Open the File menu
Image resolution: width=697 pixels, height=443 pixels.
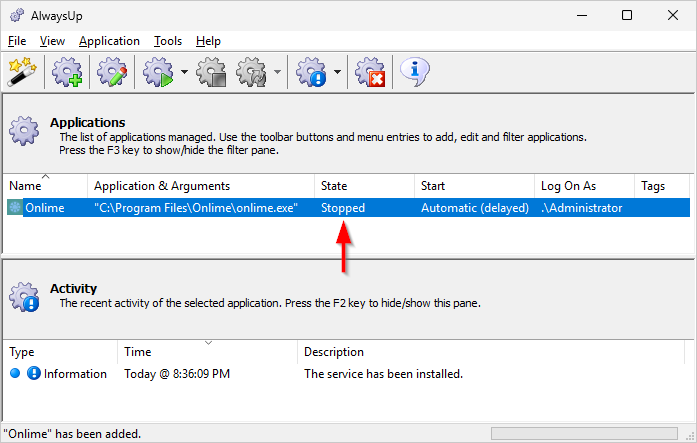pyautogui.click(x=17, y=41)
